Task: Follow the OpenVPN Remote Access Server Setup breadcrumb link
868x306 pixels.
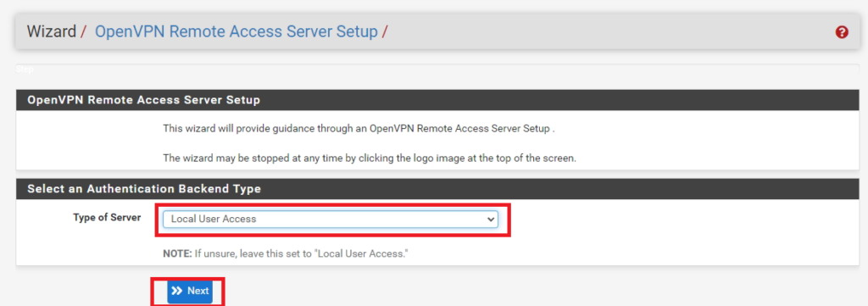Action: [236, 31]
